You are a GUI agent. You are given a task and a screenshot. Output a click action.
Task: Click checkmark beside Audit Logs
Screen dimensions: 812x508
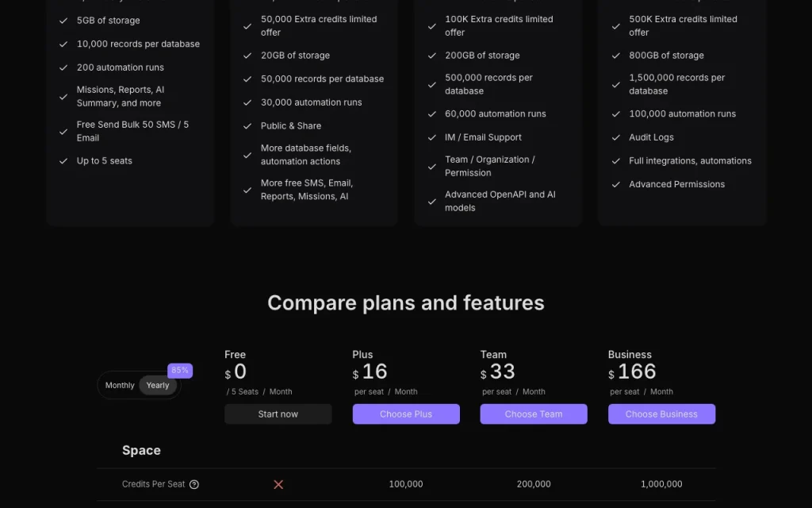[x=615, y=137]
